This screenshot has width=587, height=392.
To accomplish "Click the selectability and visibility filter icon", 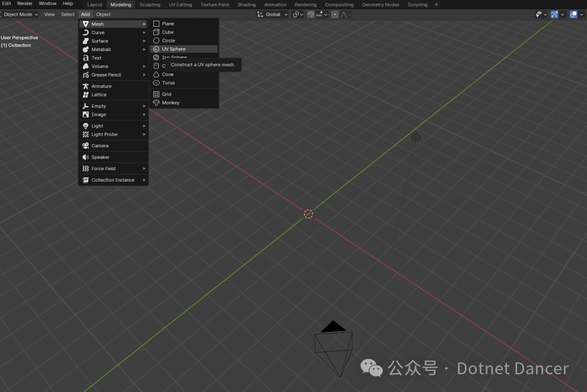I will point(539,14).
